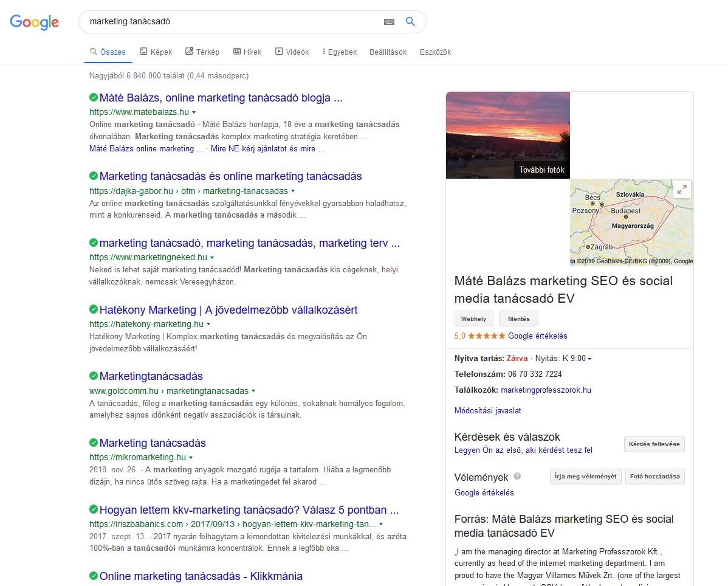This screenshot has width=728, height=586.
Task: Click the Mentés button
Action: point(518,318)
